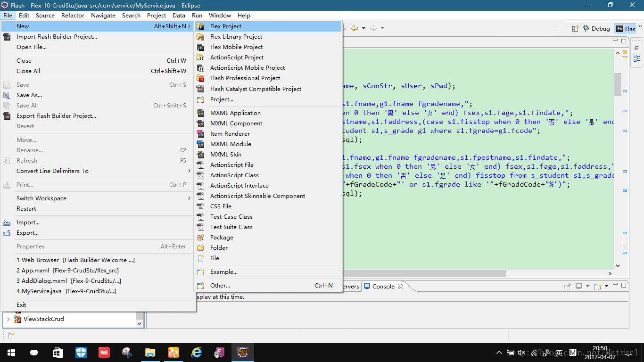Open Internet Explorer from the taskbar
The width and height of the screenshot is (644, 362).
pos(197,353)
